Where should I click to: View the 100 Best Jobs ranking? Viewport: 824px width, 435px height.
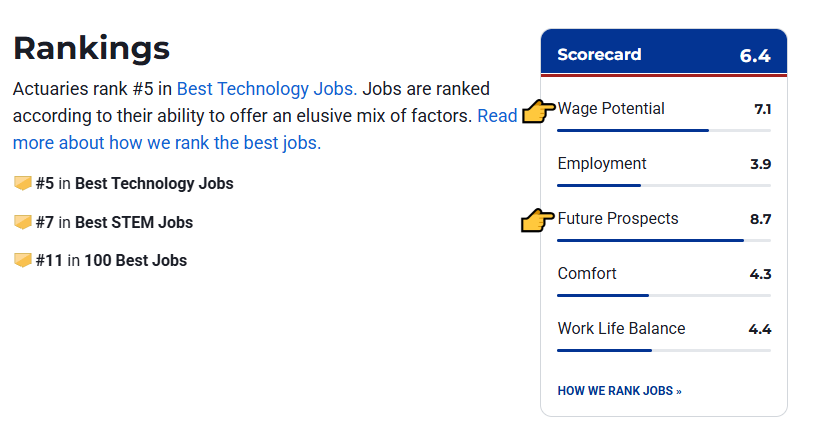point(135,261)
